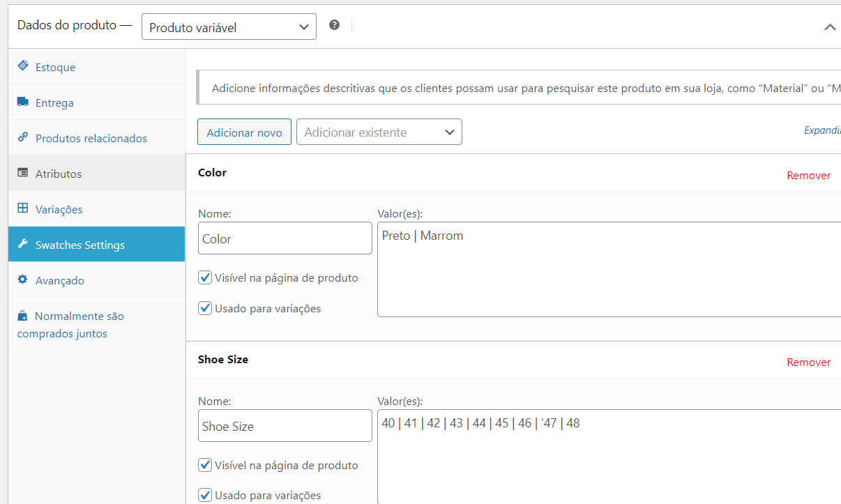The image size is (841, 504).
Task: Open Normalmente são comprados juntos tab
Action: (x=97, y=325)
